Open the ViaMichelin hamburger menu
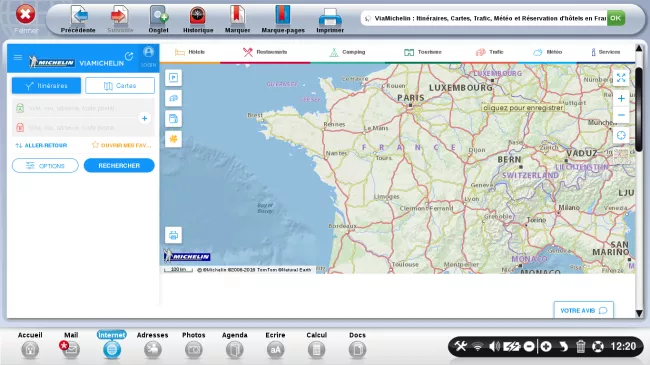 click(x=18, y=58)
